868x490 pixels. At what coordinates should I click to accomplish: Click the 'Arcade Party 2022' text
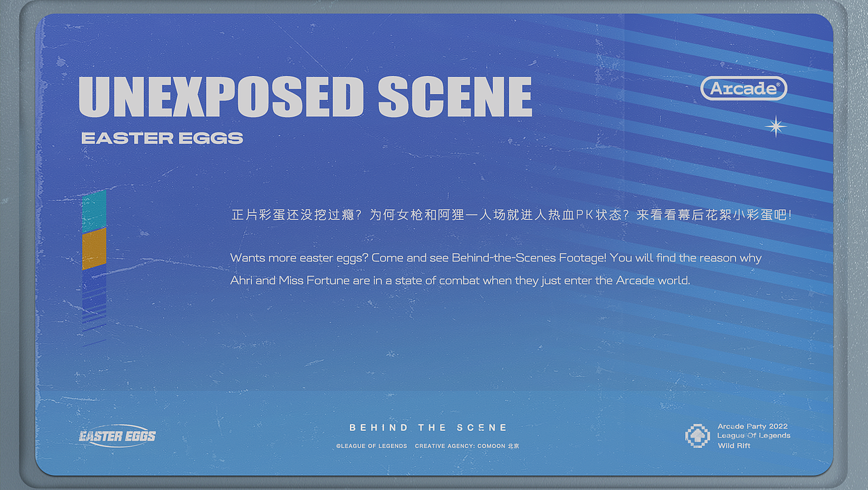pyautogui.click(x=753, y=426)
